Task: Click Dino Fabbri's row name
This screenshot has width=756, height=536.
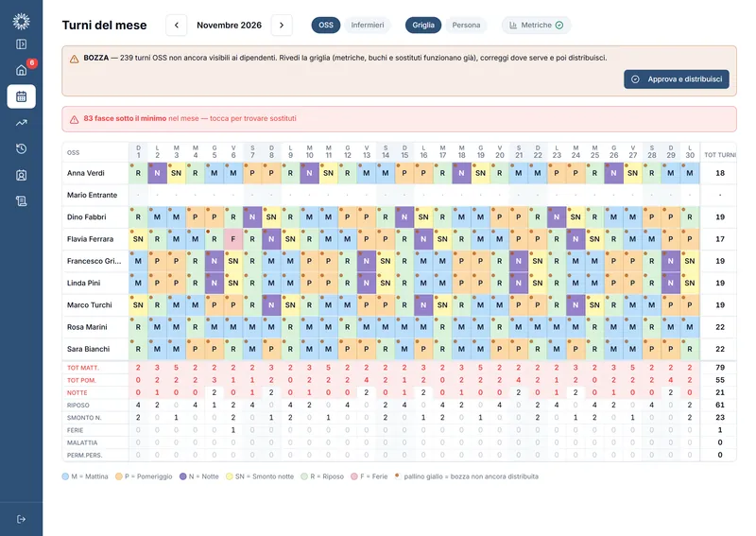Action: pos(87,217)
